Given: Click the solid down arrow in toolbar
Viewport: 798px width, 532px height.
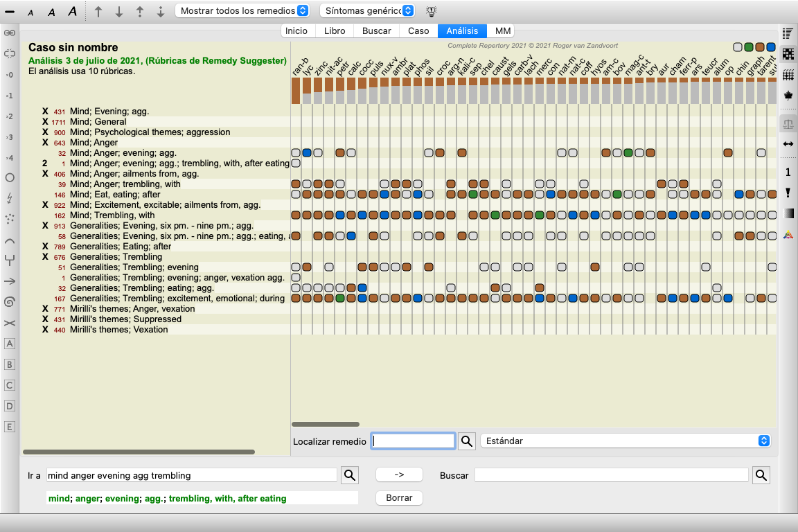Looking at the screenshot, I should [119, 11].
